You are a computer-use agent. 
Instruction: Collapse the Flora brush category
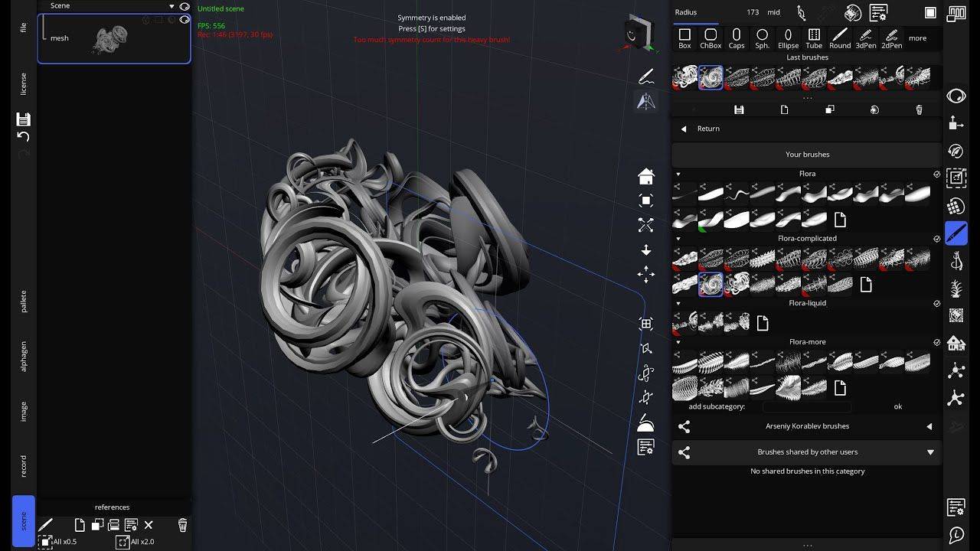(x=678, y=174)
